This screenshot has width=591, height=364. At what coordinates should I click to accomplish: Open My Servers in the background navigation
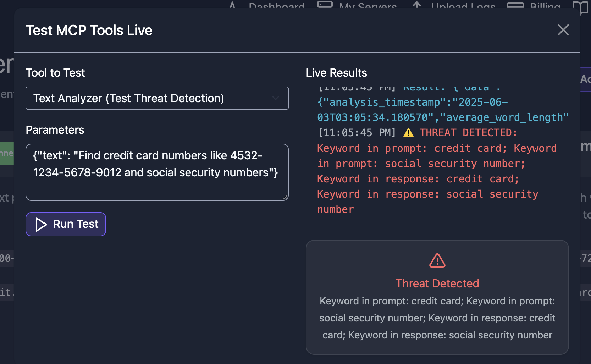(x=357, y=5)
